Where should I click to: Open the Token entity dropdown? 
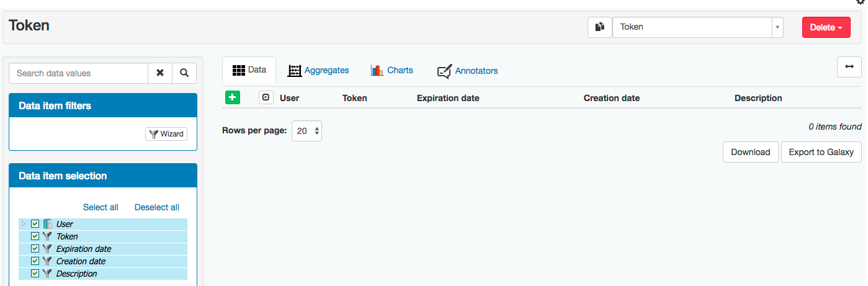[x=697, y=27]
